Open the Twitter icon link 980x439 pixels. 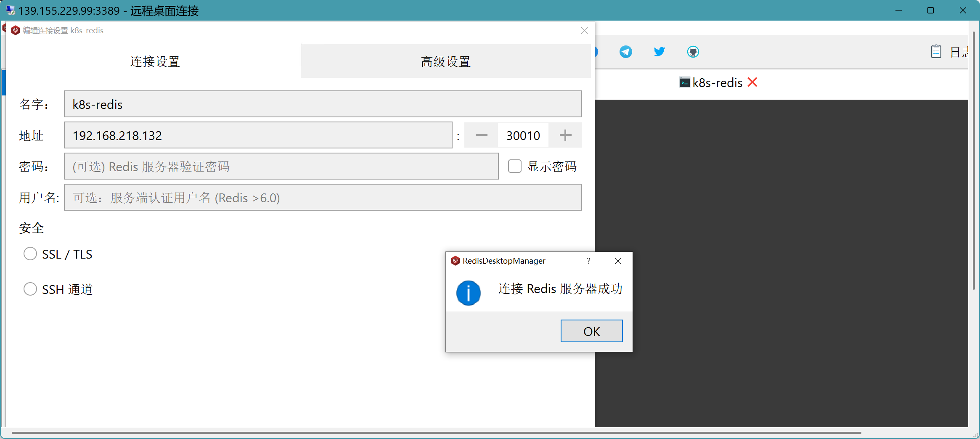coord(659,52)
